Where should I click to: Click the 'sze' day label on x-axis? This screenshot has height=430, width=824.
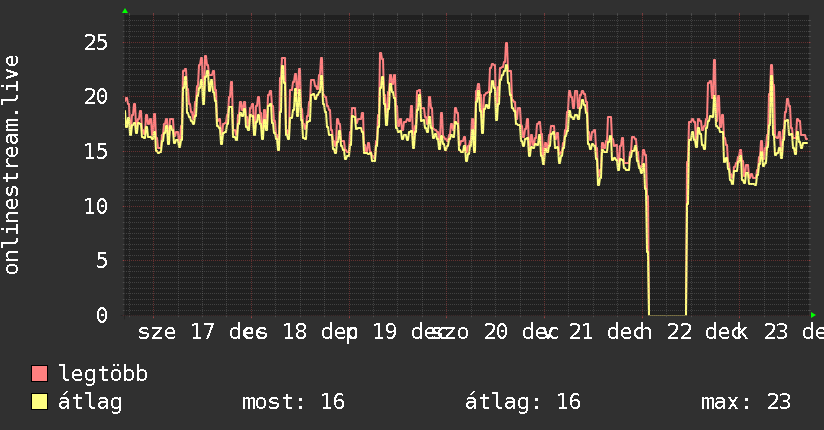(x=157, y=333)
